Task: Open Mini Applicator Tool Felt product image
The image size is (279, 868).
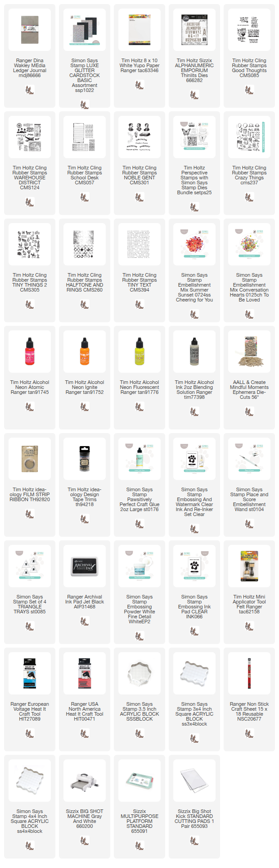Action: point(249,566)
